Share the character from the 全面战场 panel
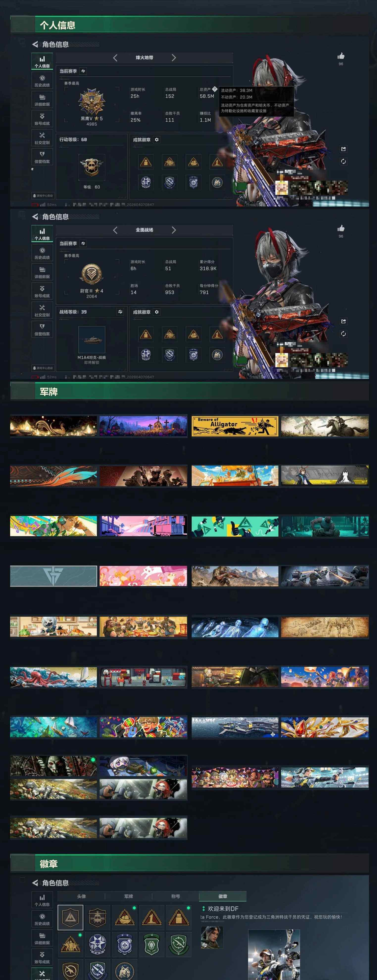Screen dimensions: 377x980 343,321
